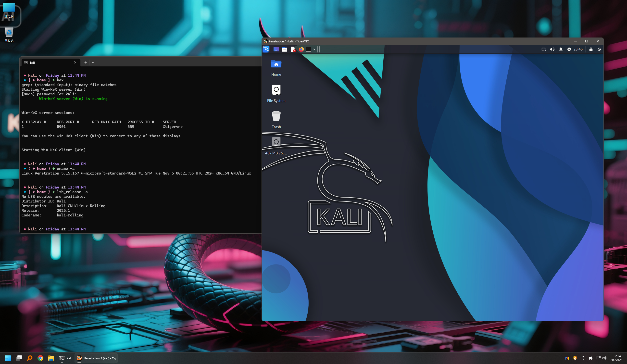Open the Windows clock showing 2025/6/6
The width and height of the screenshot is (627, 364).
[x=616, y=358]
